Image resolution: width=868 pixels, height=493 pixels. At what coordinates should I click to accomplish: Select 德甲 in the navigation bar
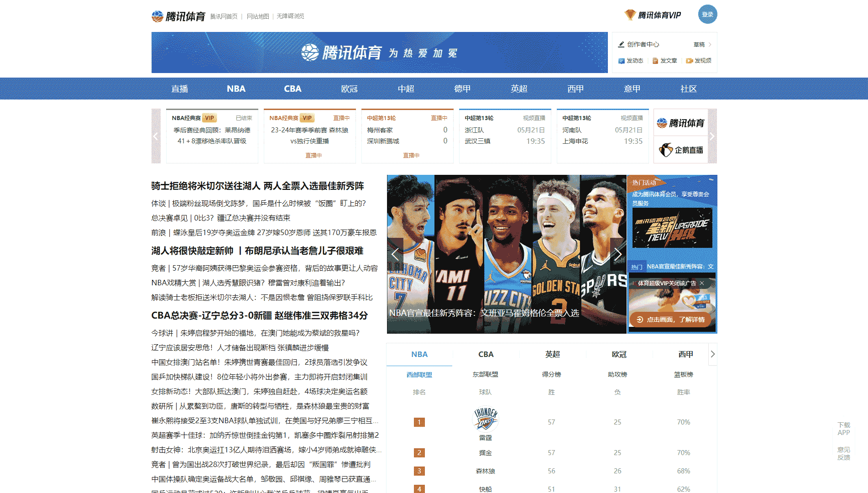point(462,89)
